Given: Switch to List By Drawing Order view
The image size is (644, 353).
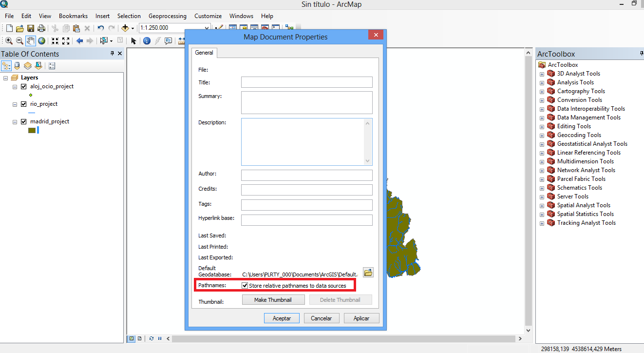Looking at the screenshot, I should tap(6, 65).
